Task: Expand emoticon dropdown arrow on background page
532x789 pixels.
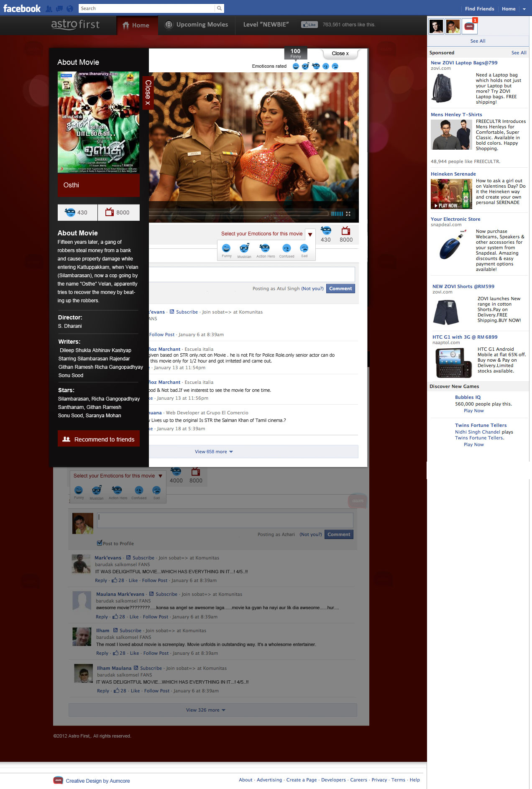Action: [160, 476]
